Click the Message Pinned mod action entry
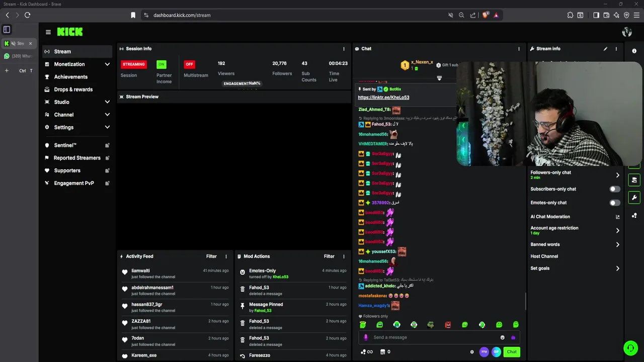The width and height of the screenshot is (644, 362). [x=293, y=307]
